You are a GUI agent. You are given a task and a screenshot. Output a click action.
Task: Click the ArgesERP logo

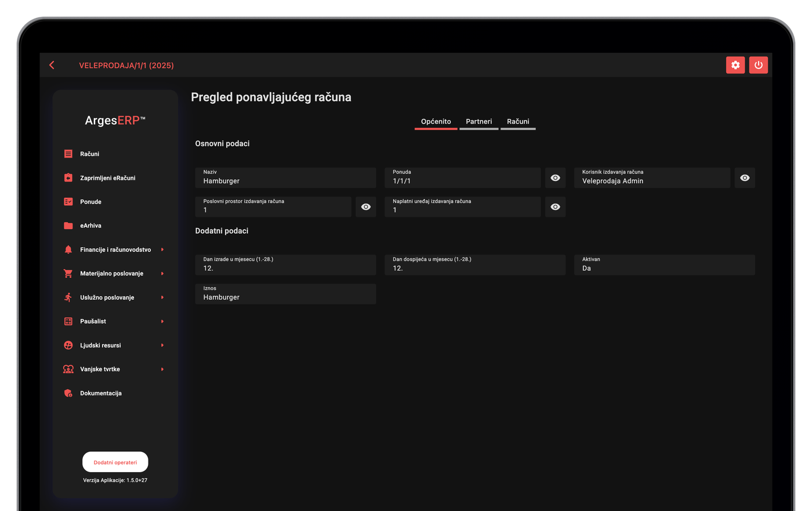click(x=115, y=121)
